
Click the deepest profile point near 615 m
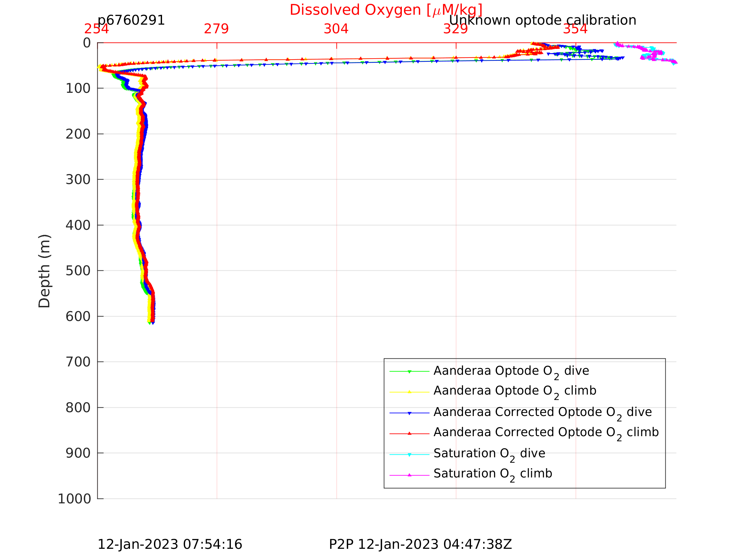153,323
